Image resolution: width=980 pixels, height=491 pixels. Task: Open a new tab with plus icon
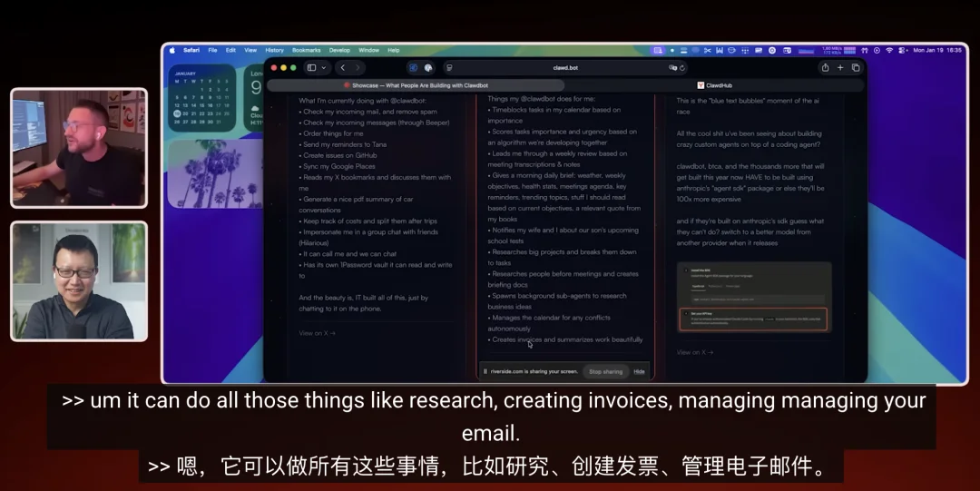pyautogui.click(x=840, y=67)
